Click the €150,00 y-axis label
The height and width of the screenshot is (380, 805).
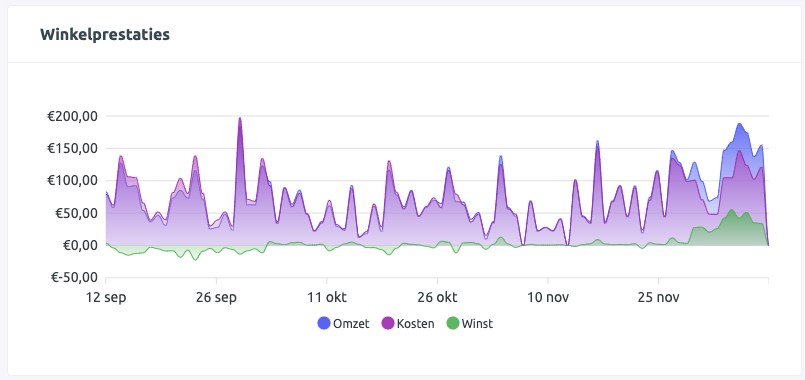point(72,148)
